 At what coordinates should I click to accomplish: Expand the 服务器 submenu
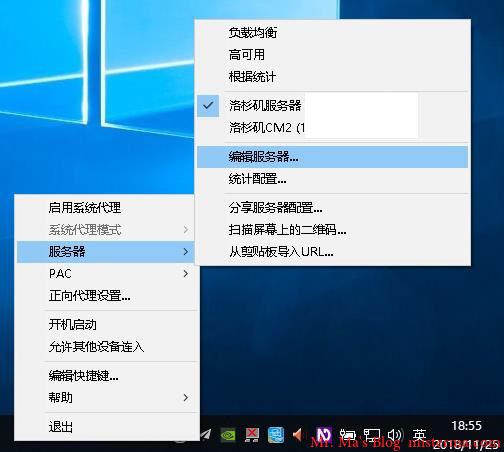point(105,252)
